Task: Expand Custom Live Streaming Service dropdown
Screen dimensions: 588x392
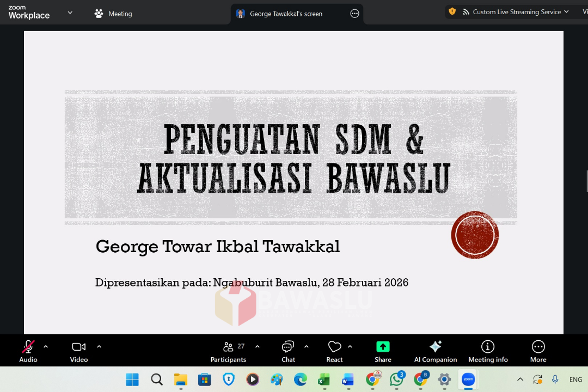Action: [566, 11]
